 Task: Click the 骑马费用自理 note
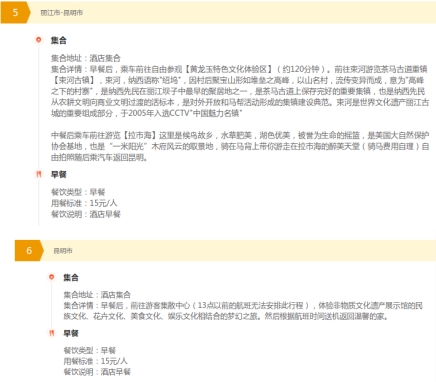[x=390, y=146]
